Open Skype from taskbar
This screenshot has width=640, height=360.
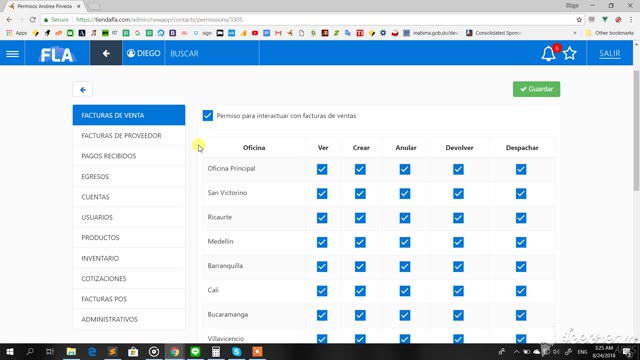click(x=236, y=351)
